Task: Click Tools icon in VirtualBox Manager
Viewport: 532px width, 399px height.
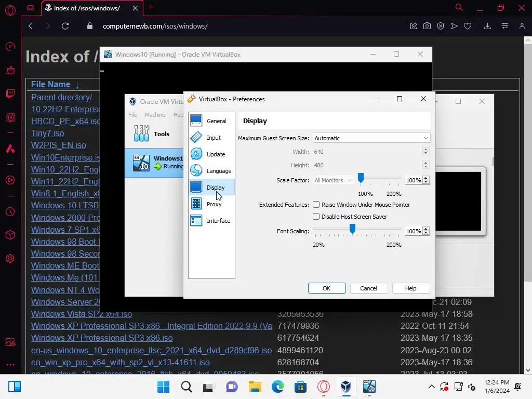Action: click(141, 134)
